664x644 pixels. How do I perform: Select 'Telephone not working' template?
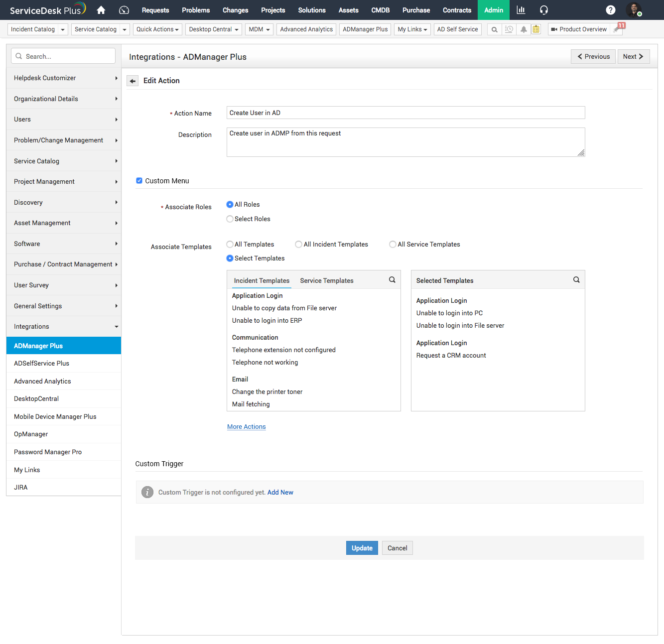pyautogui.click(x=265, y=363)
